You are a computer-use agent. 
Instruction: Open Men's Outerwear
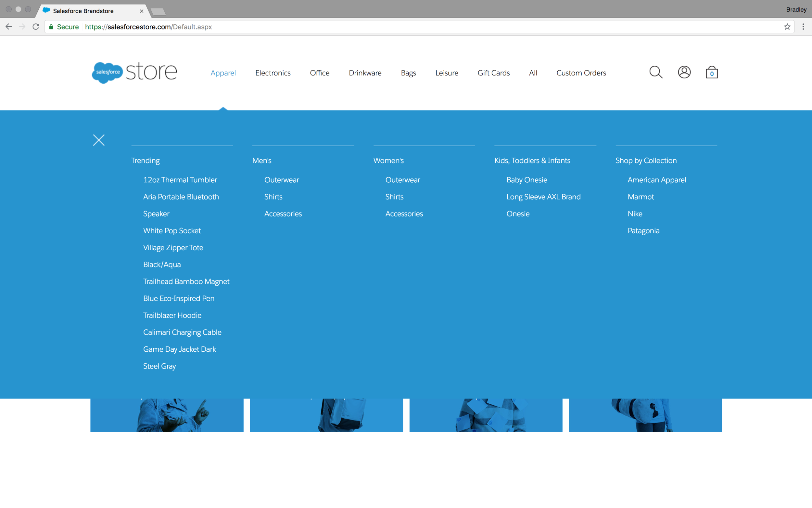click(282, 180)
